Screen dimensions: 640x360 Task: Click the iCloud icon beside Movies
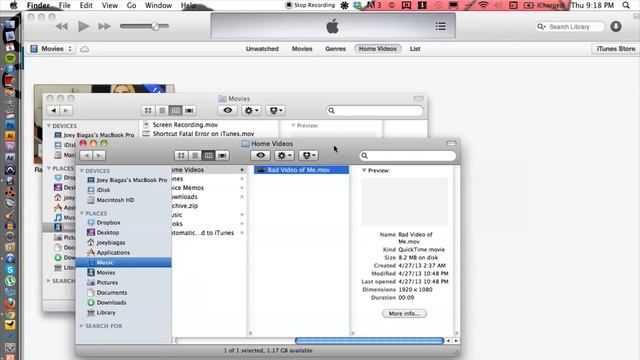[x=84, y=49]
